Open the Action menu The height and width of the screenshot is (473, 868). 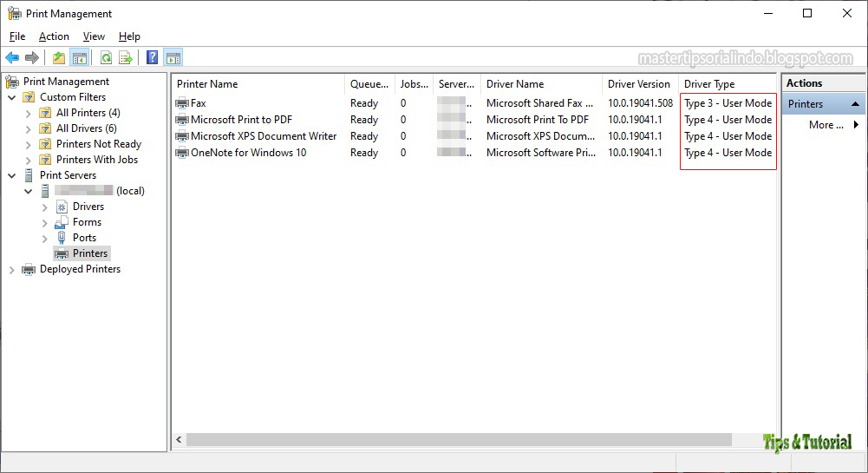coord(54,36)
